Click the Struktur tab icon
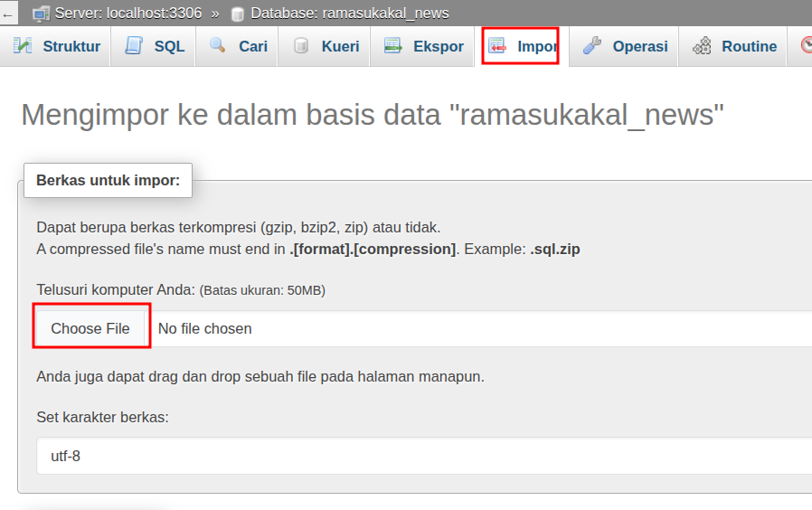The width and height of the screenshot is (812, 510). 23,46
